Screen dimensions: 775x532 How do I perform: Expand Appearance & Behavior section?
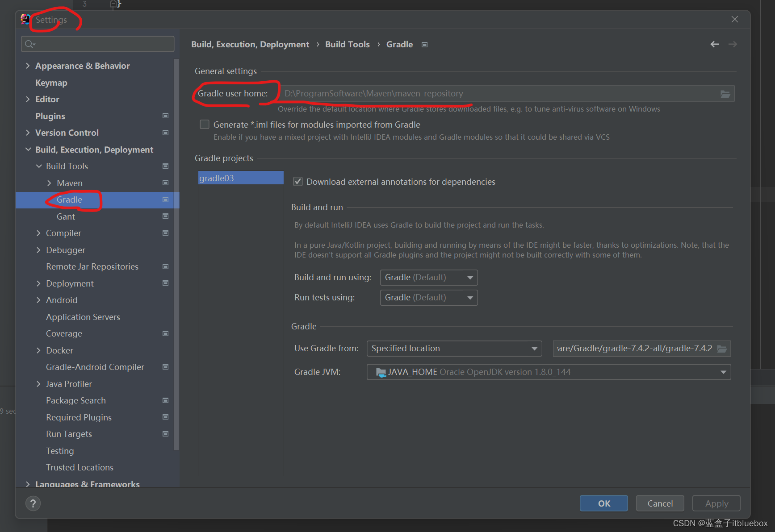[28, 66]
